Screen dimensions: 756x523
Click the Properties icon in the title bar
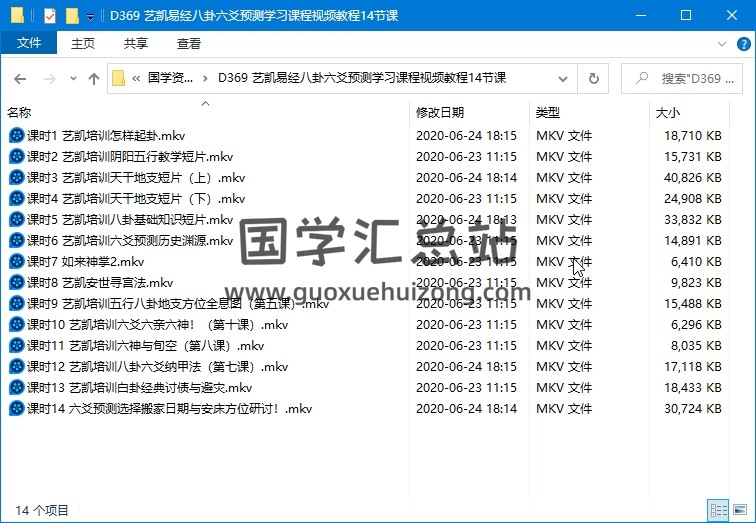tap(50, 16)
